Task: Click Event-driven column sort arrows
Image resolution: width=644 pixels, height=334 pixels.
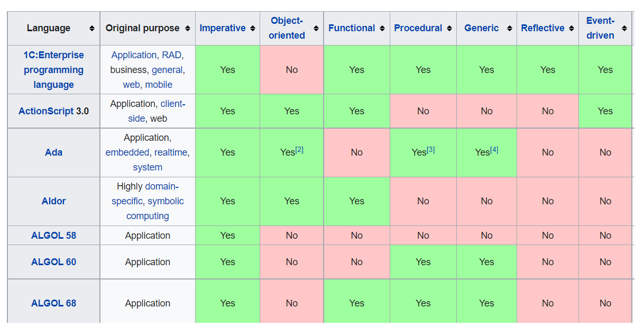Action: tap(624, 29)
